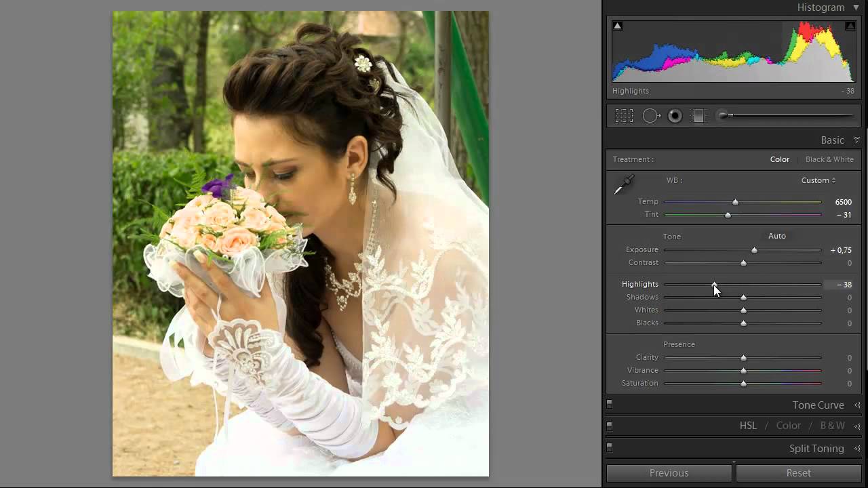Switch to the B&W tab
Viewport: 868px width, 488px height.
pos(833,426)
